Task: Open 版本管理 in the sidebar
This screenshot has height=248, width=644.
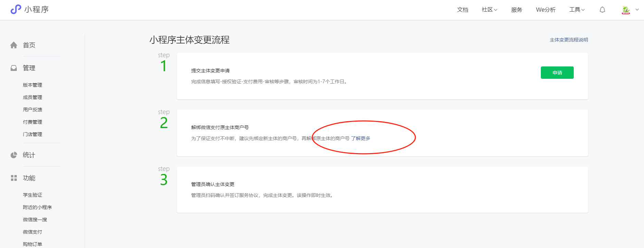Action: pos(33,85)
